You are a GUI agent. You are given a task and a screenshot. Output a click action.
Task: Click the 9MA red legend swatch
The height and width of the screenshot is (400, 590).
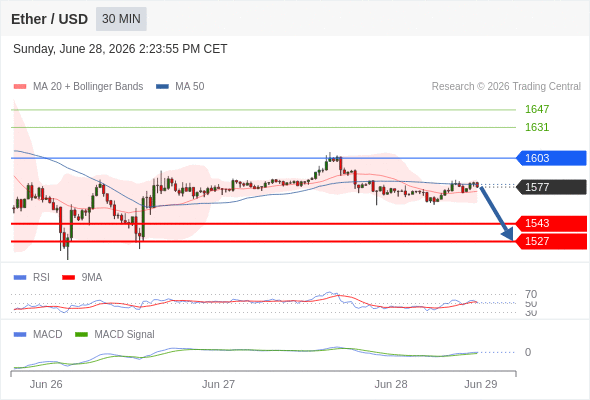point(68,278)
